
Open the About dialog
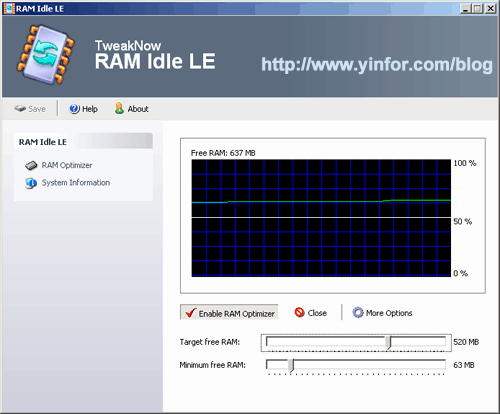(132, 109)
